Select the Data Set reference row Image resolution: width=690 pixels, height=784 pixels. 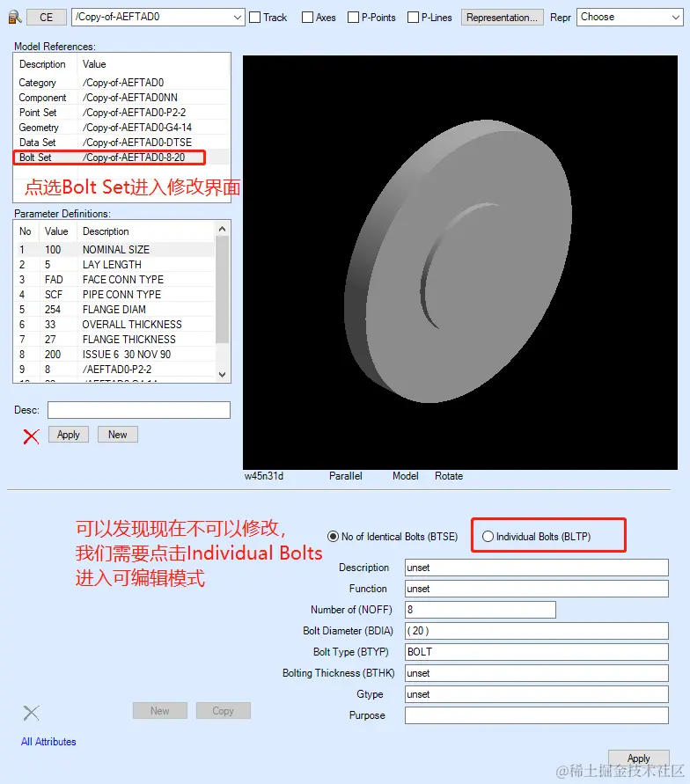click(x=121, y=143)
